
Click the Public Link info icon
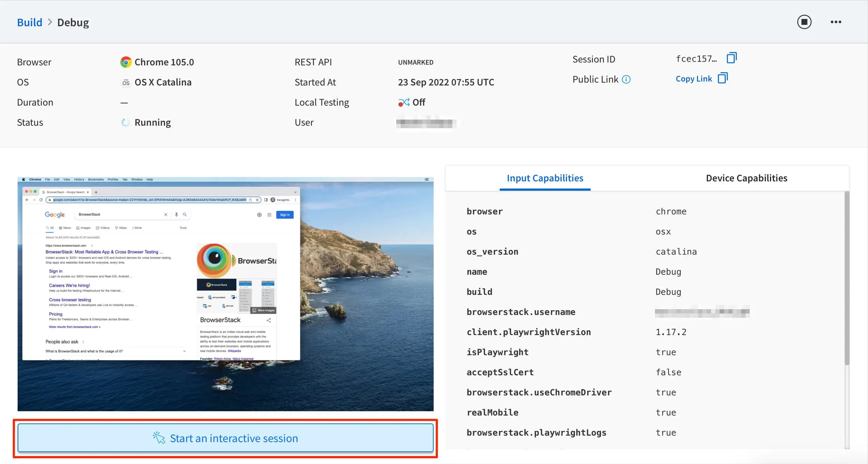click(x=626, y=79)
